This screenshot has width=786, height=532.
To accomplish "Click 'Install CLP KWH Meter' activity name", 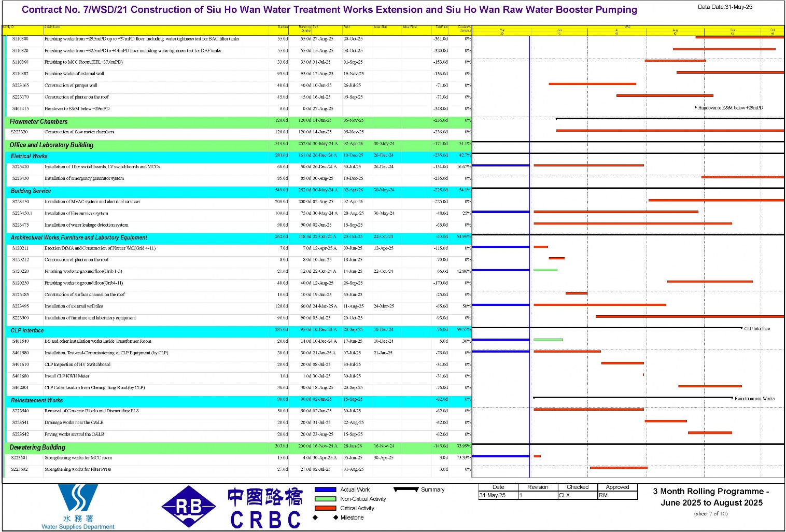I will tap(67, 376).
